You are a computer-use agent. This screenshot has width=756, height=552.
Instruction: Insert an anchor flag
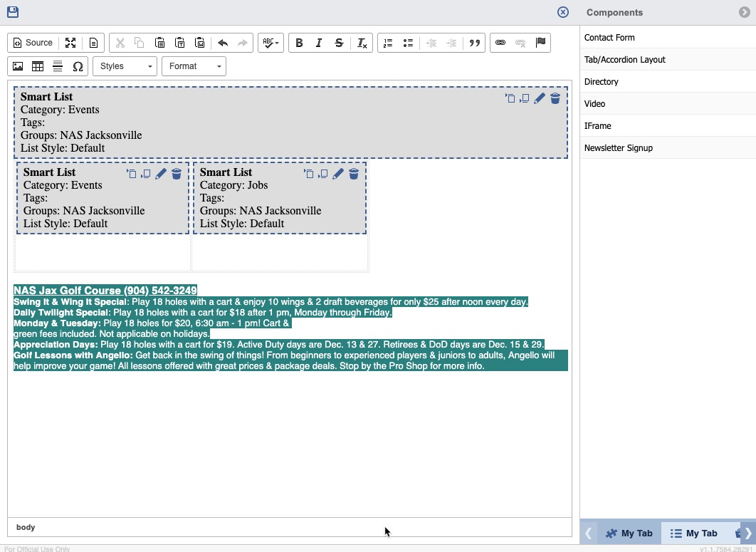[x=540, y=43]
